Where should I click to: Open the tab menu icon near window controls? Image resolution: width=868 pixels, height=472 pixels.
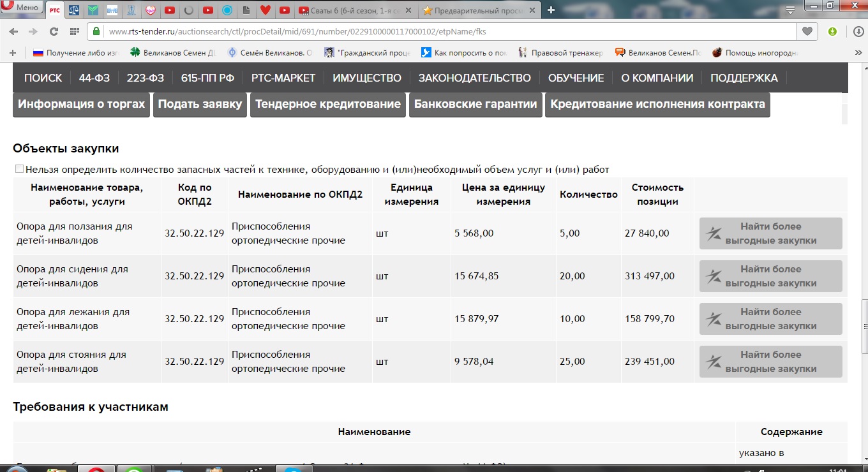[790, 10]
